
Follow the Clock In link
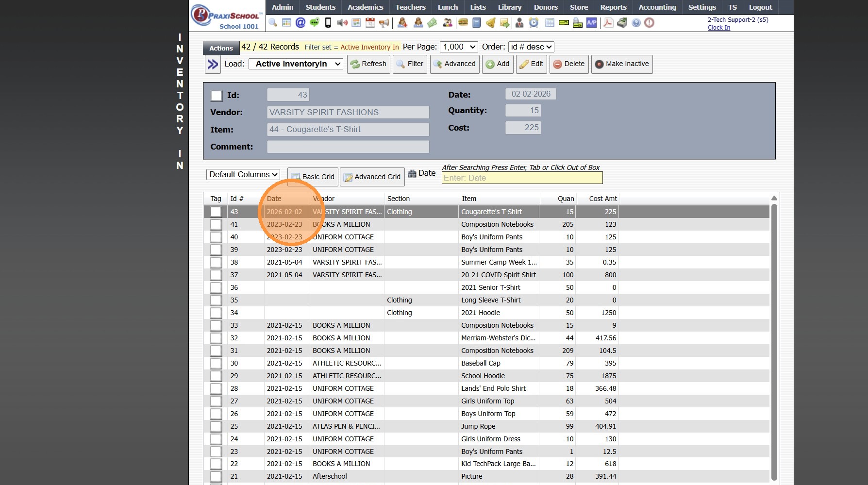718,28
